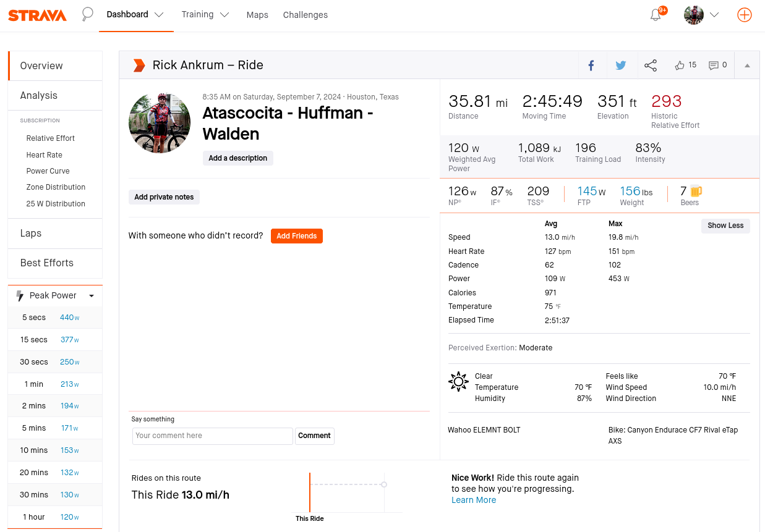Select the 5 secs 440 W row

[55, 318]
